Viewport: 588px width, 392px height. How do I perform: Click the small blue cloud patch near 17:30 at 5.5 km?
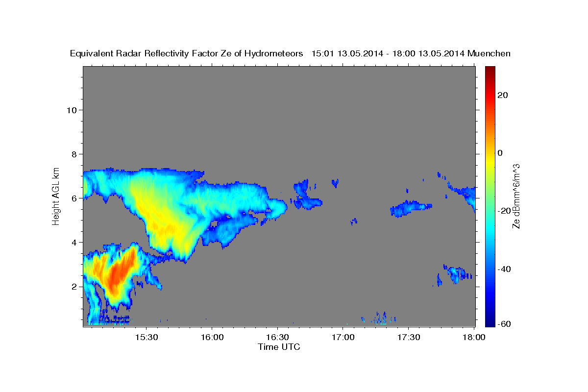(x=411, y=209)
